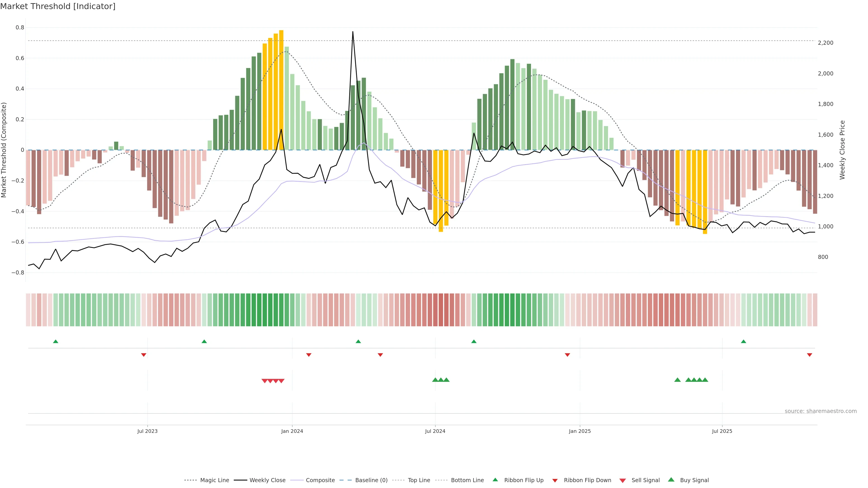This screenshot has height=488, width=868.
Task: Click the Ribbon Flip Up legend triangle icon
Action: click(x=495, y=480)
